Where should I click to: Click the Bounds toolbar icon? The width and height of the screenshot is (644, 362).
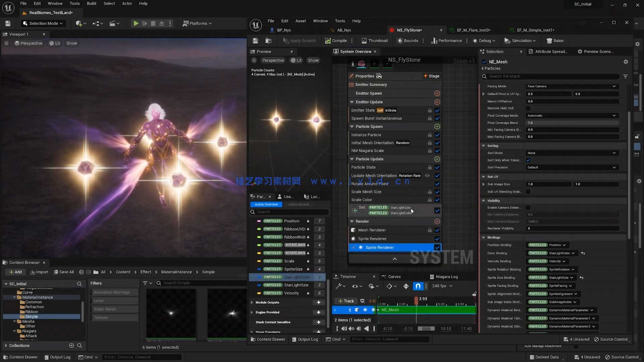click(x=400, y=41)
